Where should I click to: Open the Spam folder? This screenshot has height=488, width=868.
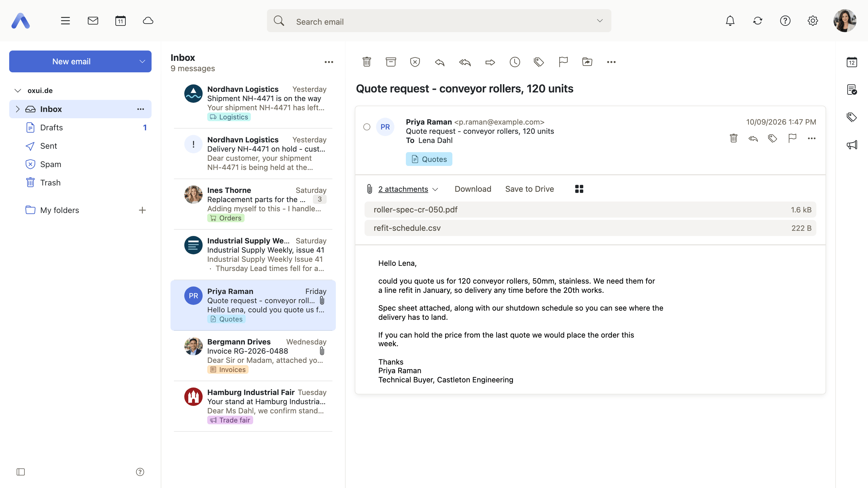80,164
